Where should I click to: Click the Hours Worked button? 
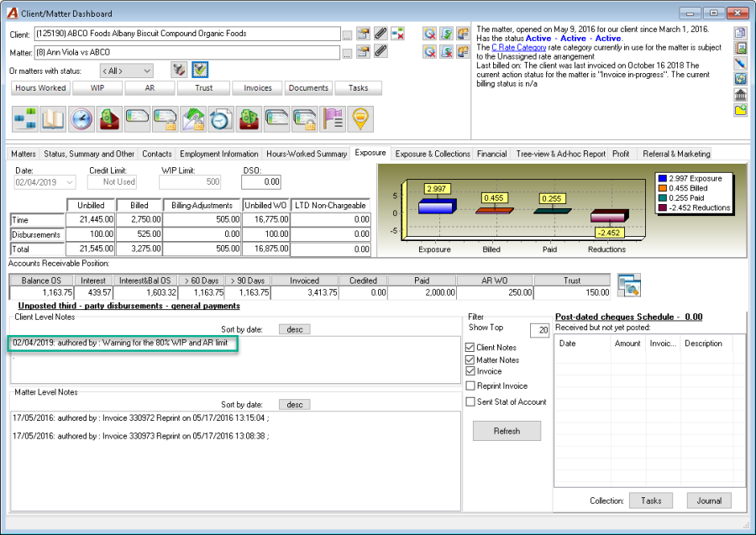(40, 87)
